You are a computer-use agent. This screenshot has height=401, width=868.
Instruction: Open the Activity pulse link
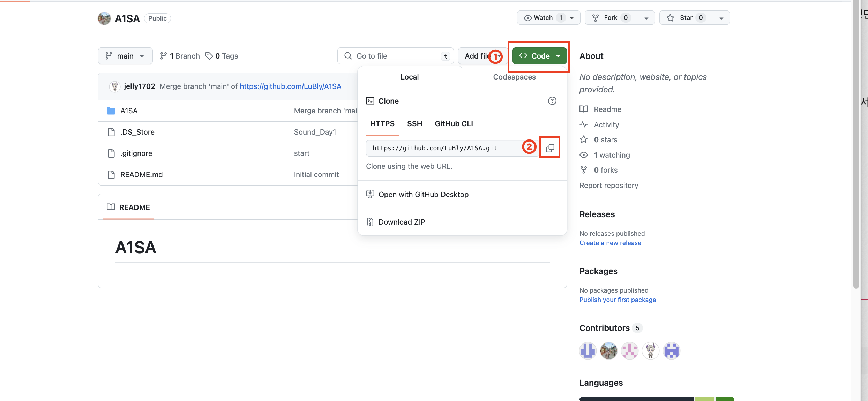606,124
